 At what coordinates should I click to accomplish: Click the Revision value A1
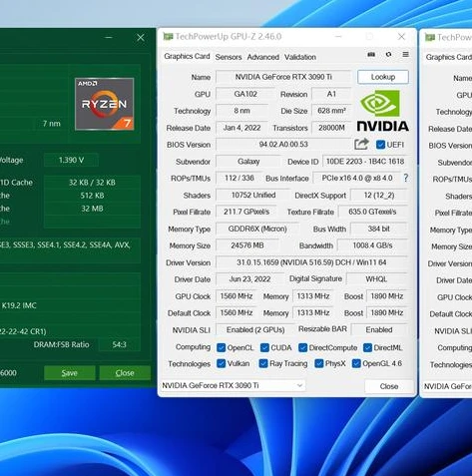tap(331, 94)
